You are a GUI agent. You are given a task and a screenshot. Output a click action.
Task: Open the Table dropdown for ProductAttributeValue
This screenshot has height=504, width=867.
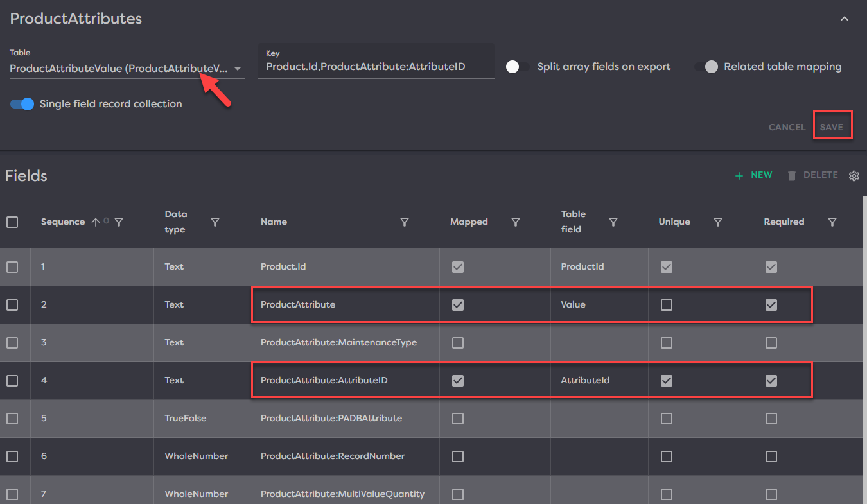[237, 69]
